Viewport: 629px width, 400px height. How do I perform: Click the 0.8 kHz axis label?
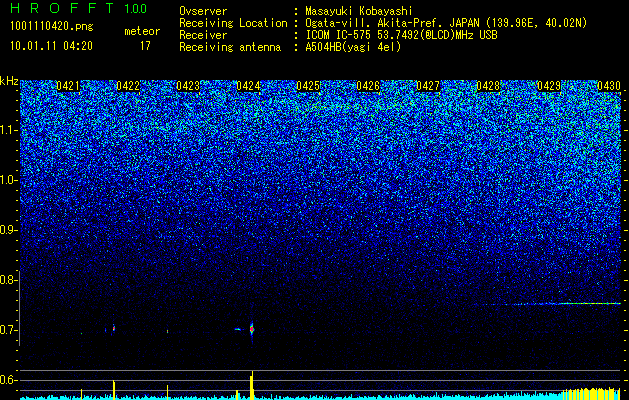8,280
